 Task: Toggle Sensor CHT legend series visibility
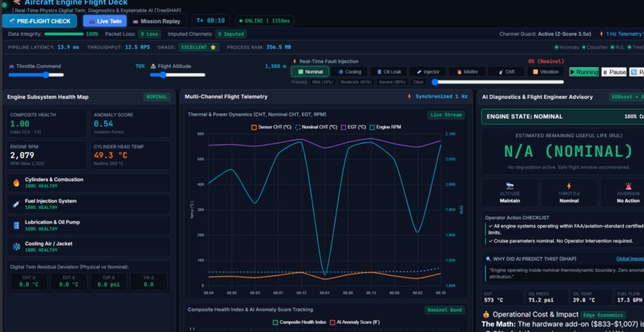pos(271,127)
